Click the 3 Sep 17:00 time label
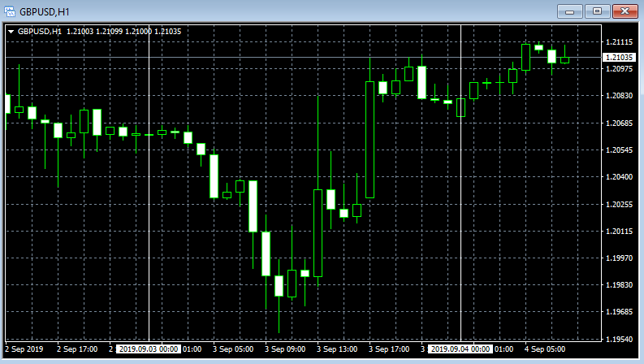 (x=389, y=349)
